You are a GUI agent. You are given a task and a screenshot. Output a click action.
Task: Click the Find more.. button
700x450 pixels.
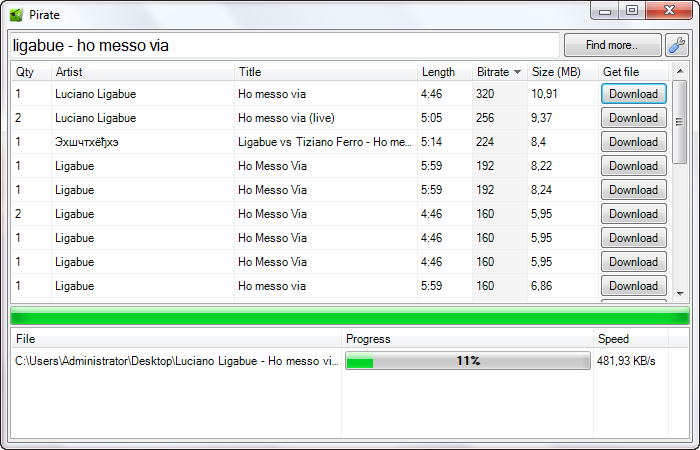coord(612,45)
